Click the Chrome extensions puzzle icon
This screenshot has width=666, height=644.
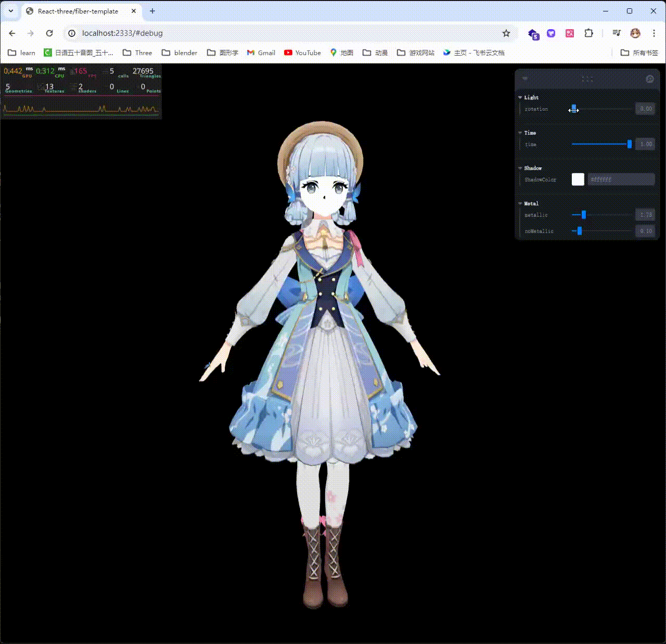click(588, 33)
